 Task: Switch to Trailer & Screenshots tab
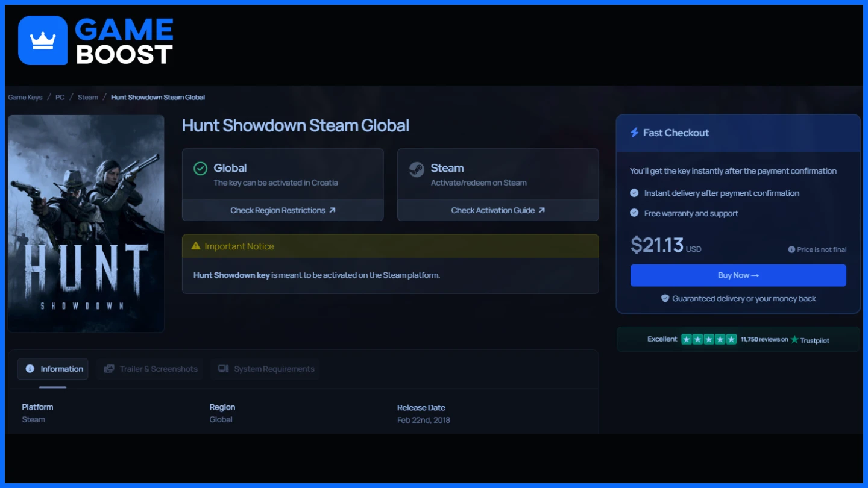tap(151, 369)
